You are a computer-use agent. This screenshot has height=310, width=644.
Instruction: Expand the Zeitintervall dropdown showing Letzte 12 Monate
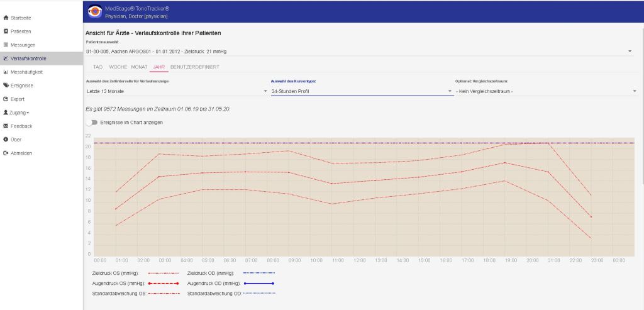pyautogui.click(x=265, y=92)
